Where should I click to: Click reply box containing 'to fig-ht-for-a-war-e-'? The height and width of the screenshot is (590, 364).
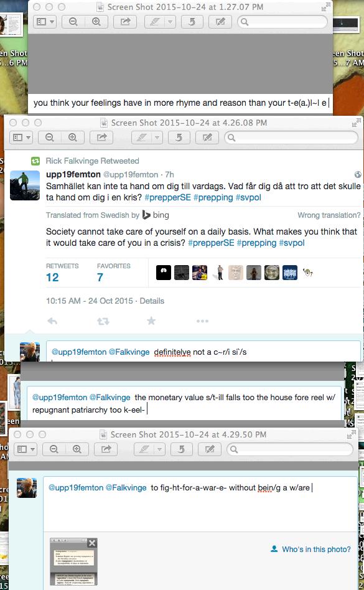200,504
